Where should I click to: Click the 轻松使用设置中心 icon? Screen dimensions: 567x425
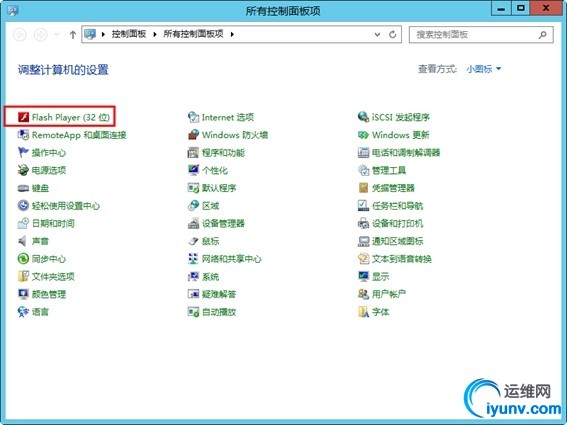(24, 205)
